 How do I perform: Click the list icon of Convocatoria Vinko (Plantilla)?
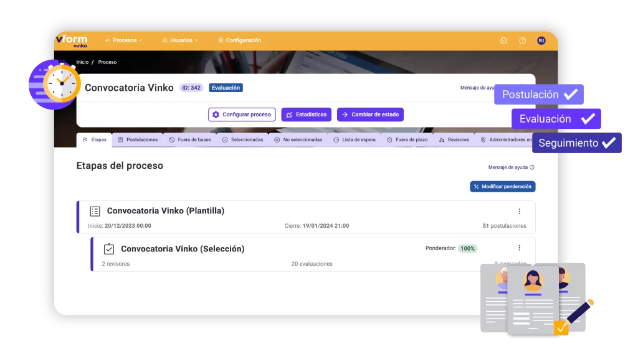pyautogui.click(x=95, y=212)
